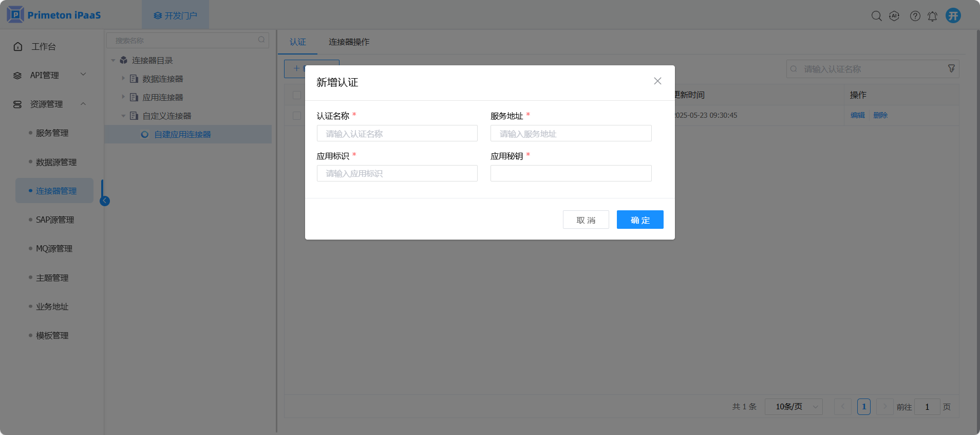The width and height of the screenshot is (980, 435).
Task: Click the 确定 button
Action: click(640, 220)
